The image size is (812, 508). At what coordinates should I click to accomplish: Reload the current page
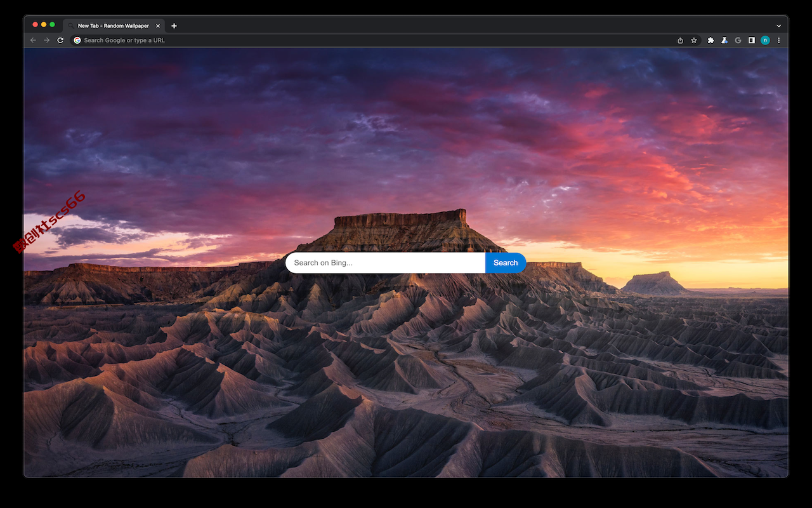(60, 40)
